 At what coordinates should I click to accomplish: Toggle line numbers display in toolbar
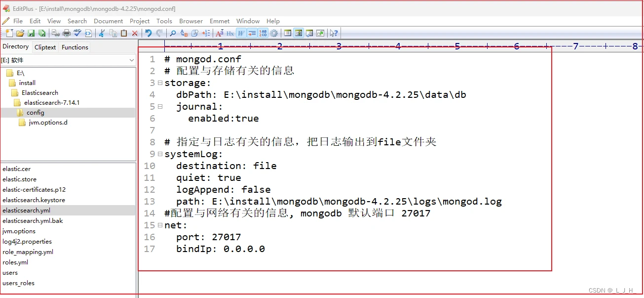click(x=263, y=33)
